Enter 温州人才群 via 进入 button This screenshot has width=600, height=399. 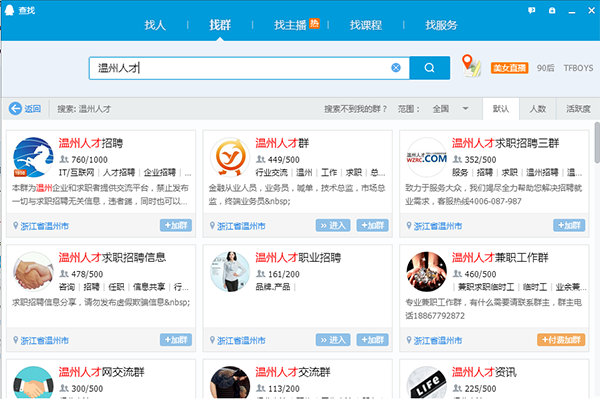coord(333,225)
